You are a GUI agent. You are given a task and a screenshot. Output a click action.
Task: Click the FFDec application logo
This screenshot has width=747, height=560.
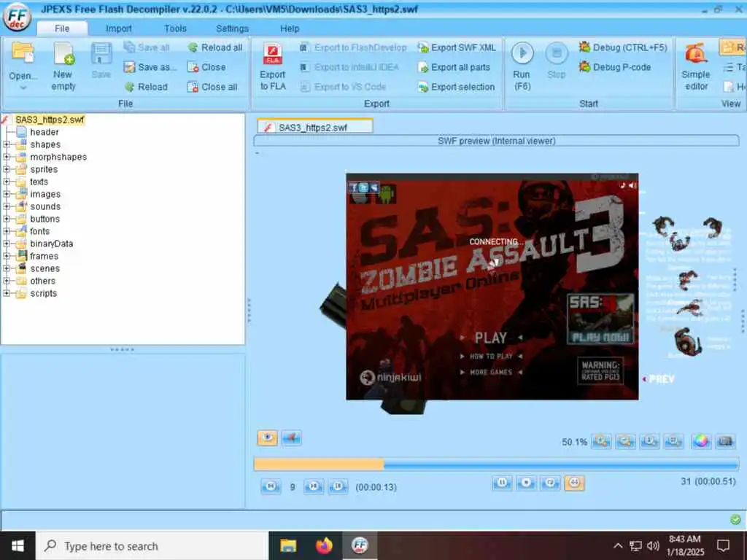pos(18,17)
